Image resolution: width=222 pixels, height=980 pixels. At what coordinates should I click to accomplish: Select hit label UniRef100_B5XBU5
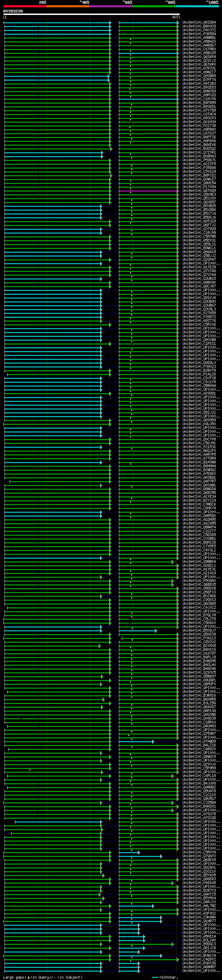(x=199, y=206)
